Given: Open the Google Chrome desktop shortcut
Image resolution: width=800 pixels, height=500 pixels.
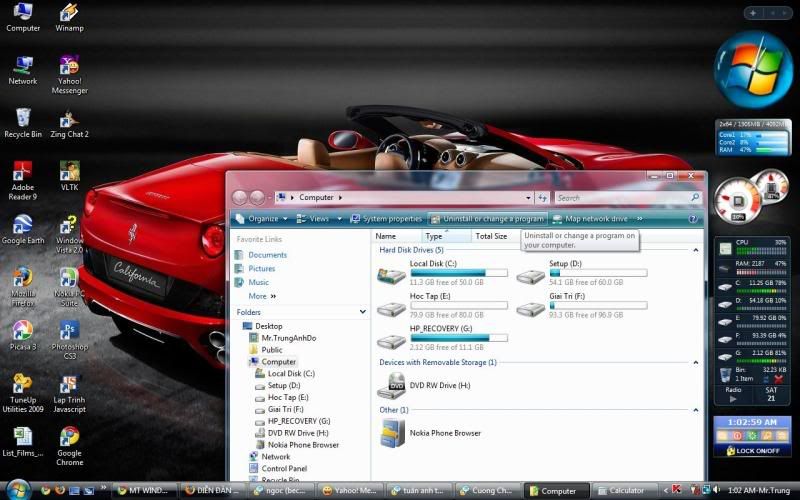Looking at the screenshot, I should 69,439.
